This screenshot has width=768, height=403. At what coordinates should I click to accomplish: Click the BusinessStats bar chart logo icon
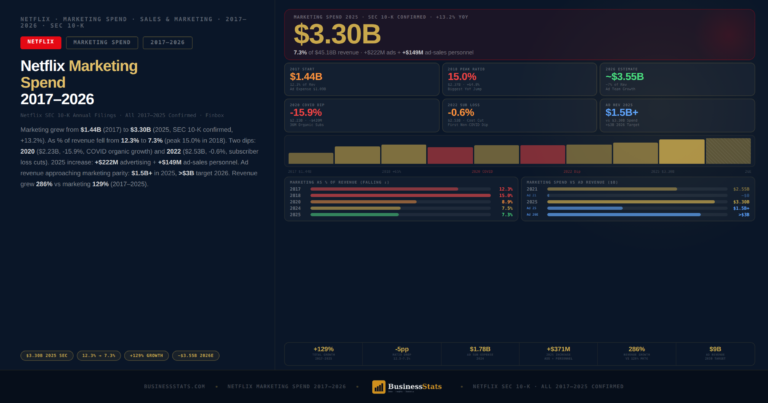pos(379,387)
